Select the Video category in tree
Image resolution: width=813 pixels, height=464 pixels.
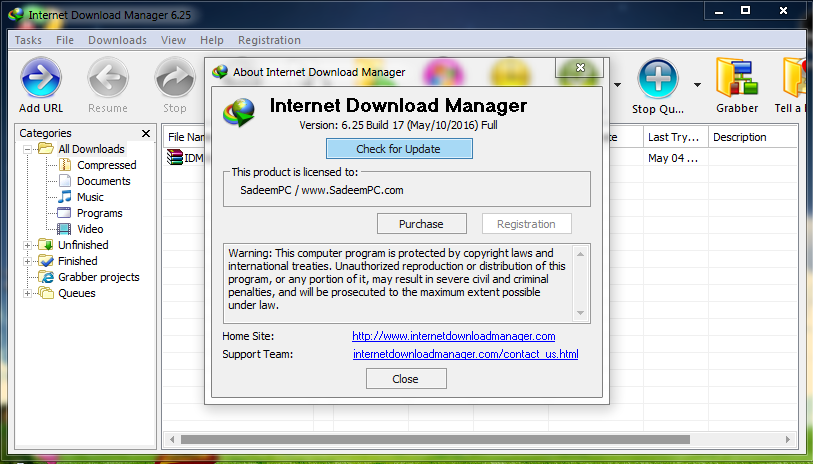[x=90, y=229]
